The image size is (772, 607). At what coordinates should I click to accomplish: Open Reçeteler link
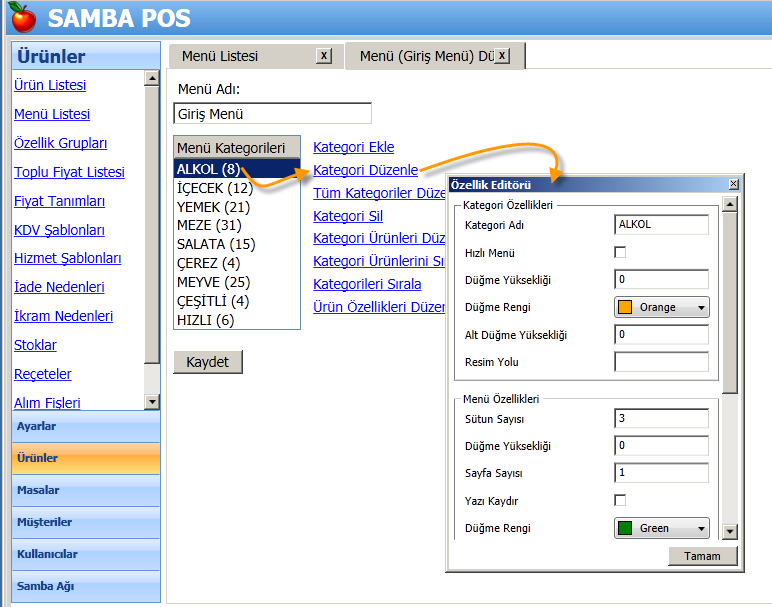click(42, 374)
